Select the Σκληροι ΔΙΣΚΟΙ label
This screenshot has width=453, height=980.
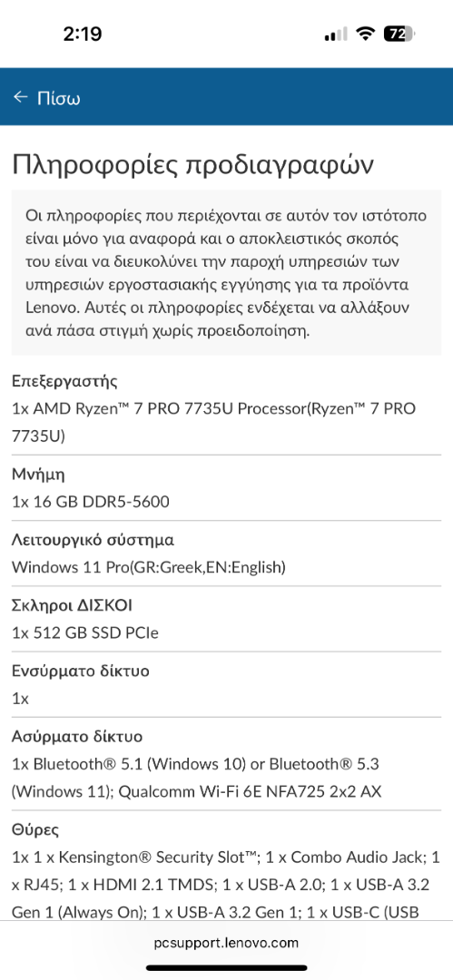click(x=72, y=605)
